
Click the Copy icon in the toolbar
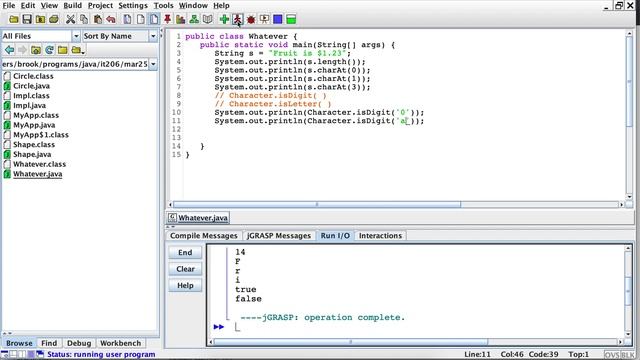tap(84, 19)
